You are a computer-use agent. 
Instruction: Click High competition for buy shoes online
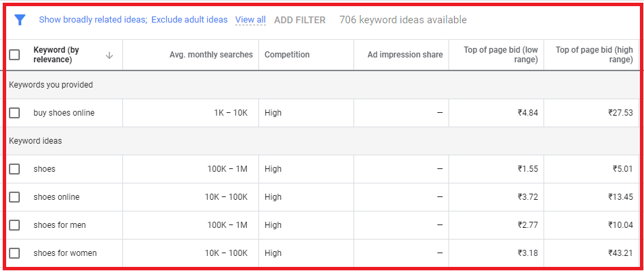273,113
